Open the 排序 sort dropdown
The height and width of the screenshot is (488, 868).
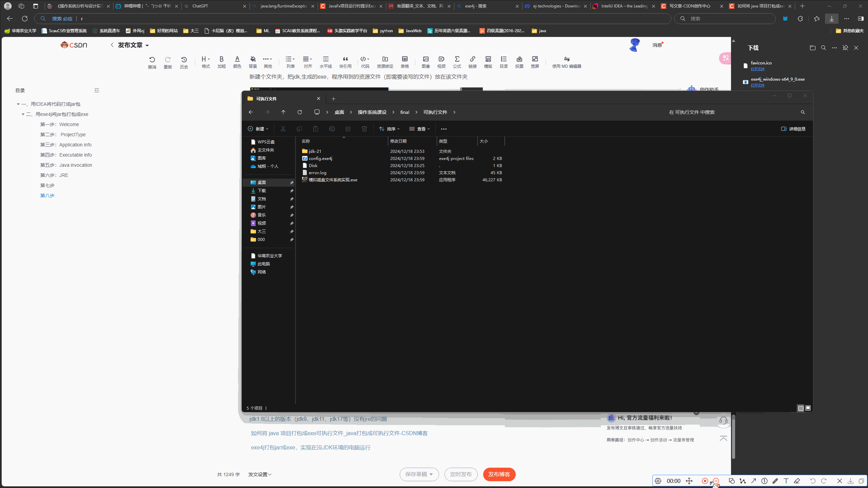(x=389, y=129)
